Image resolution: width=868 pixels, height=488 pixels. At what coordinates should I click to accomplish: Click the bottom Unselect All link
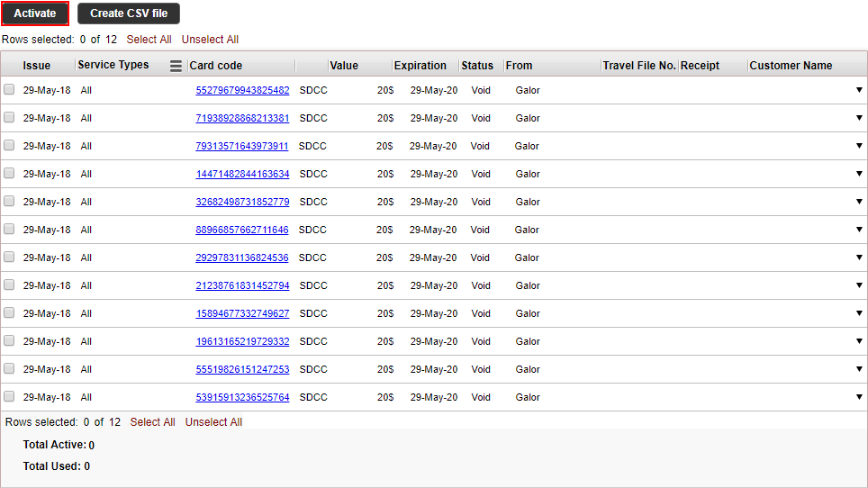click(x=213, y=422)
